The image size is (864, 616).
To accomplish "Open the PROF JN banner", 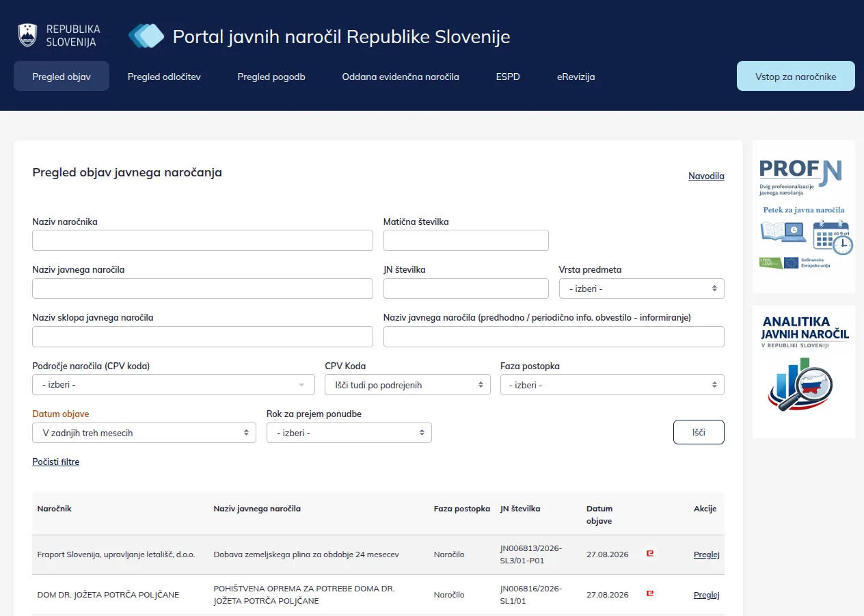I will tap(804, 217).
